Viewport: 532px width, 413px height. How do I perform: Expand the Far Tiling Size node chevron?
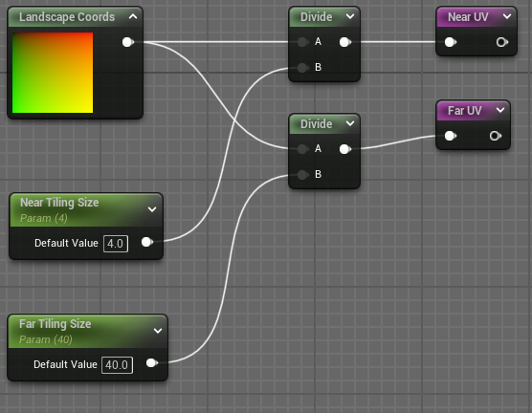(158, 331)
